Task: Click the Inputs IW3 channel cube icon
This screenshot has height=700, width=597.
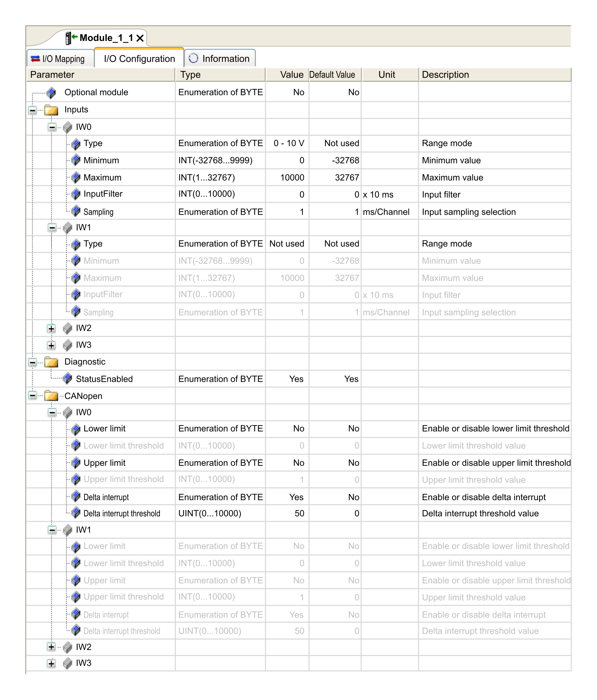Action: click(x=68, y=345)
